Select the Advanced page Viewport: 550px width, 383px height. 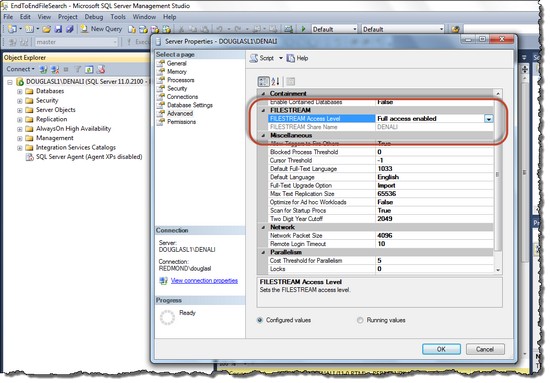(180, 114)
